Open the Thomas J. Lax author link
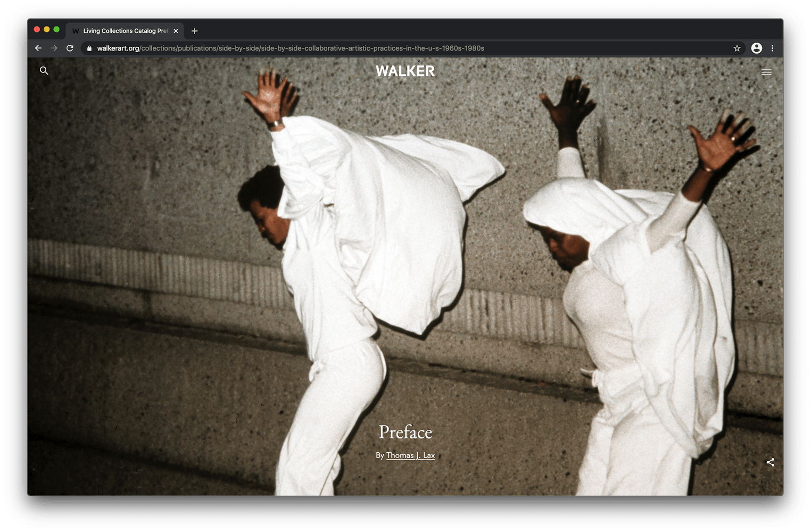This screenshot has width=811, height=532. click(410, 455)
